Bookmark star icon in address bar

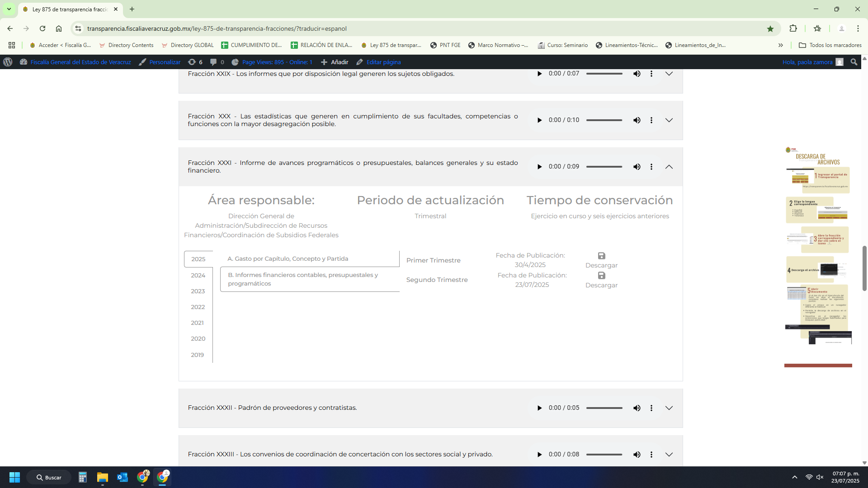(770, 28)
